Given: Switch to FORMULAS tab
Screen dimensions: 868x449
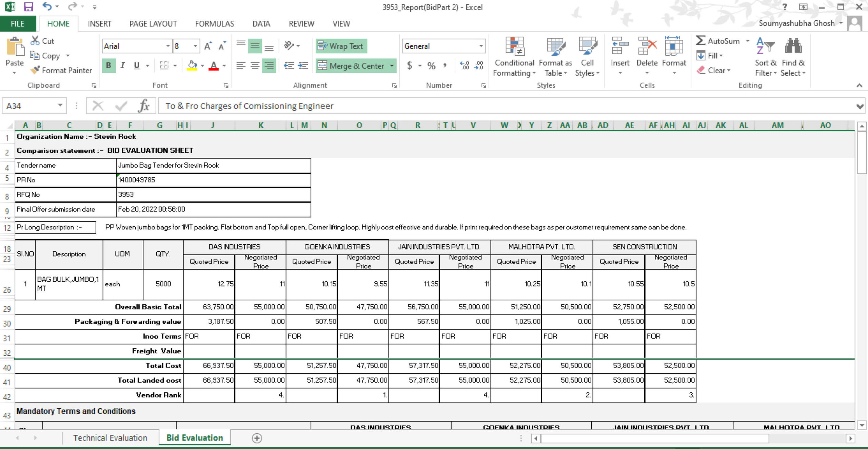Looking at the screenshot, I should (x=214, y=23).
